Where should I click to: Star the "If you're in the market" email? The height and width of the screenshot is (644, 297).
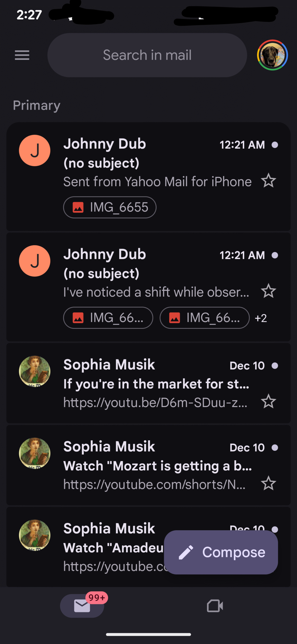click(268, 401)
